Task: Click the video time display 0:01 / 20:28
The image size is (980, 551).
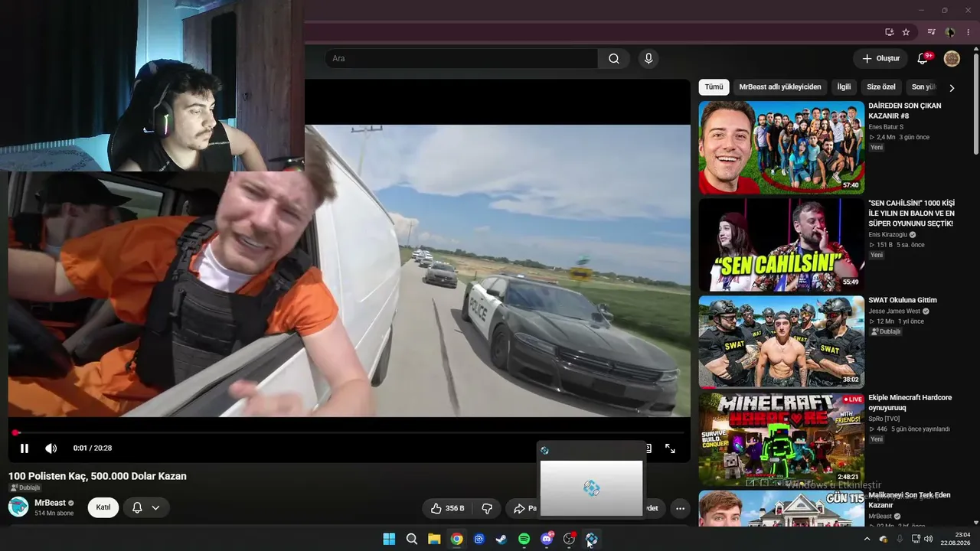Action: (93, 448)
